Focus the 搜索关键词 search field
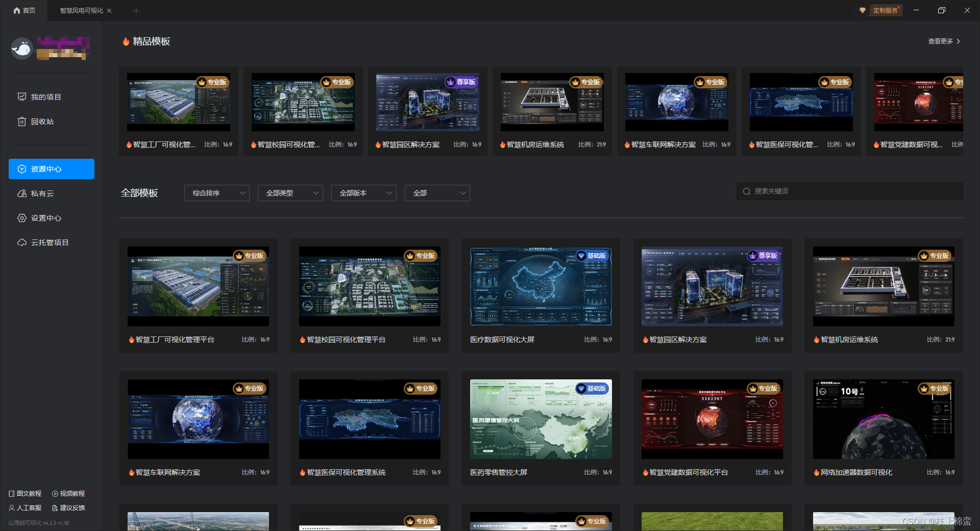Image resolution: width=980 pixels, height=531 pixels. (x=850, y=191)
